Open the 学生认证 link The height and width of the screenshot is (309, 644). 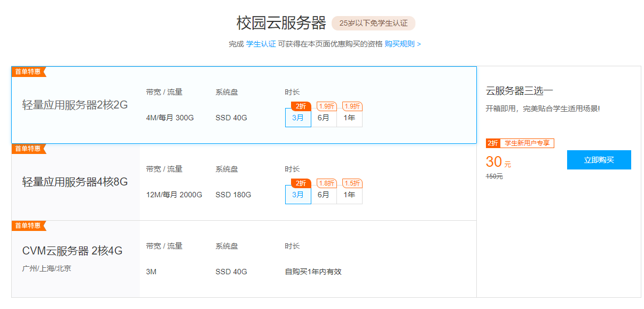click(x=261, y=44)
